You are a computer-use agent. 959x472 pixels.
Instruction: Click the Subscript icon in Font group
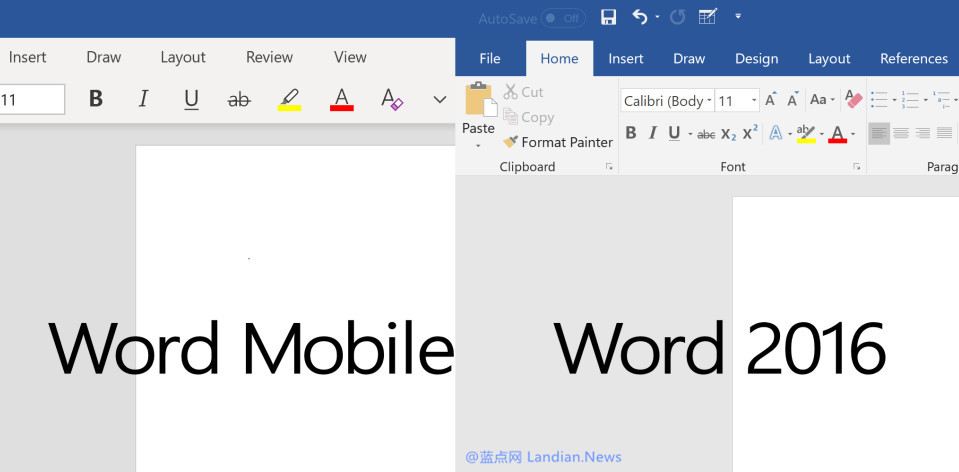(729, 133)
